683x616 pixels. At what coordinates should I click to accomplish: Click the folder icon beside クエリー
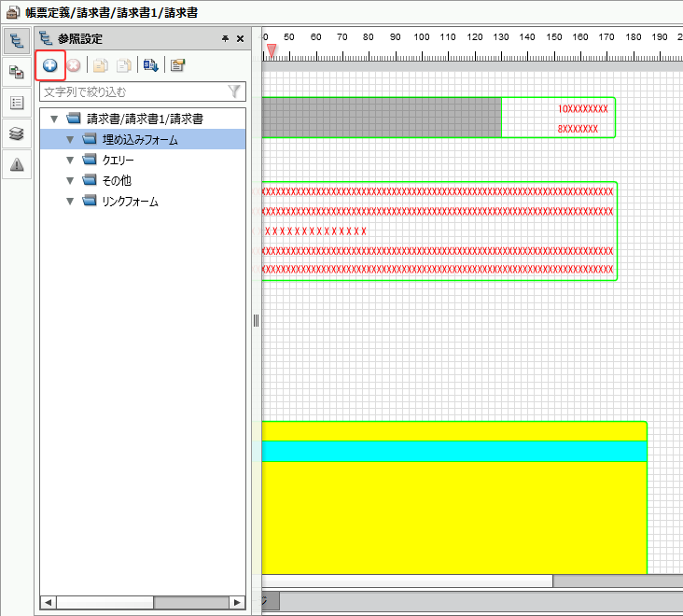[x=90, y=160]
